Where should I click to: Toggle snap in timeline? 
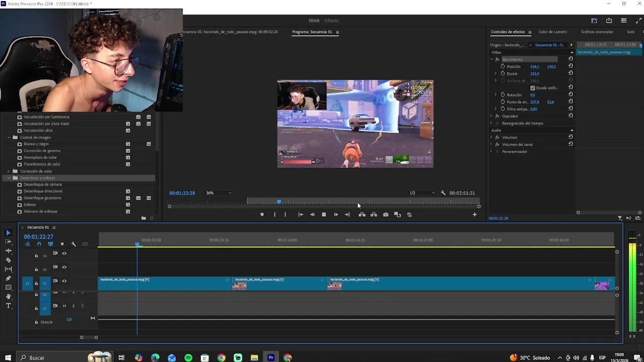coord(39,244)
